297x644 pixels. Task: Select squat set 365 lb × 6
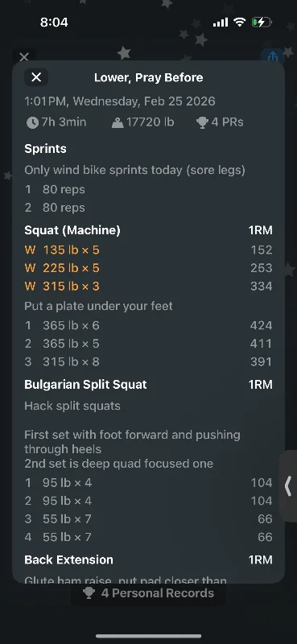(148, 325)
